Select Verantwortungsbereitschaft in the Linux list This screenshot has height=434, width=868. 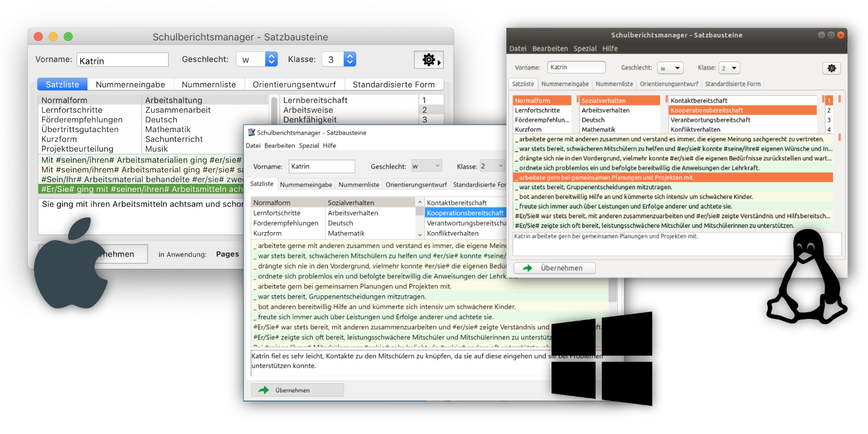click(710, 120)
